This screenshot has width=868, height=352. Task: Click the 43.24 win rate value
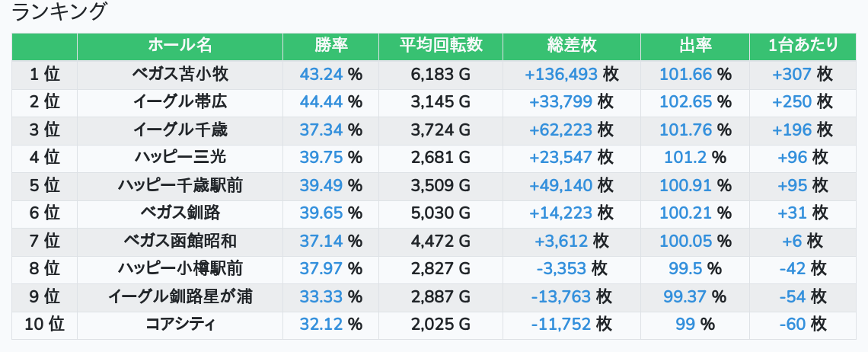pos(321,74)
